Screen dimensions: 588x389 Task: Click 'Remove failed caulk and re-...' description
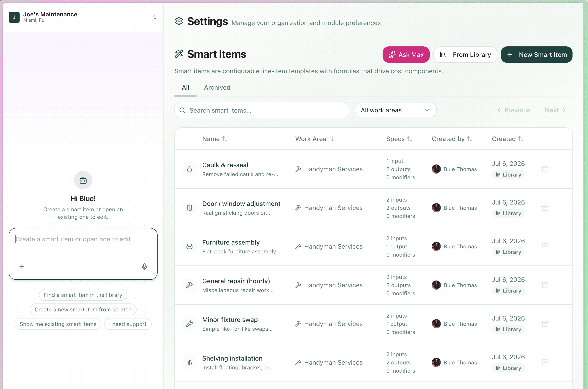pos(240,174)
